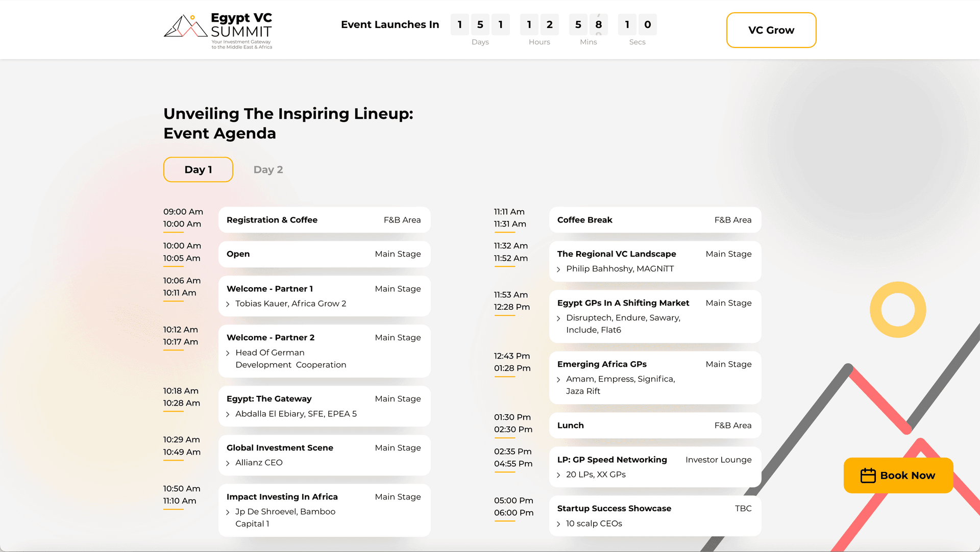
Task: Expand the 10 scalp CEOs chevron
Action: (x=558, y=524)
